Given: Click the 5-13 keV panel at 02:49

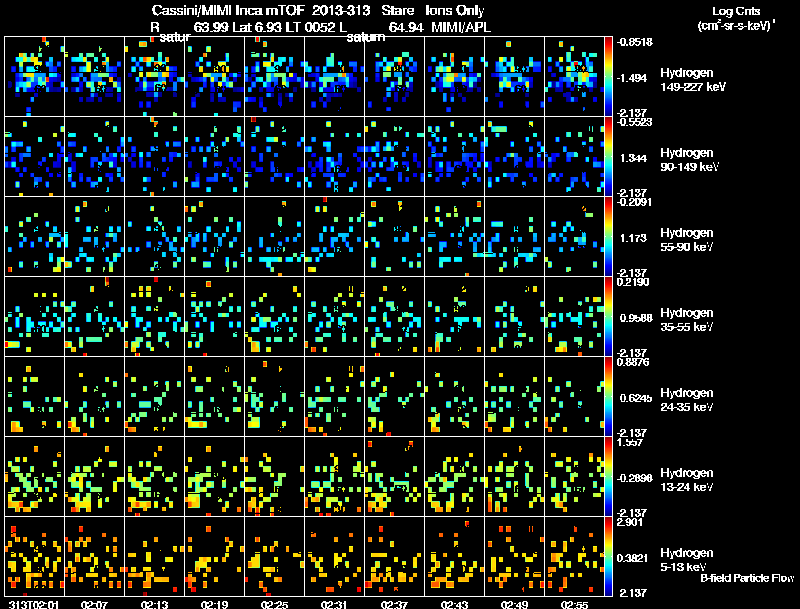Looking at the screenshot, I should pos(514,557).
